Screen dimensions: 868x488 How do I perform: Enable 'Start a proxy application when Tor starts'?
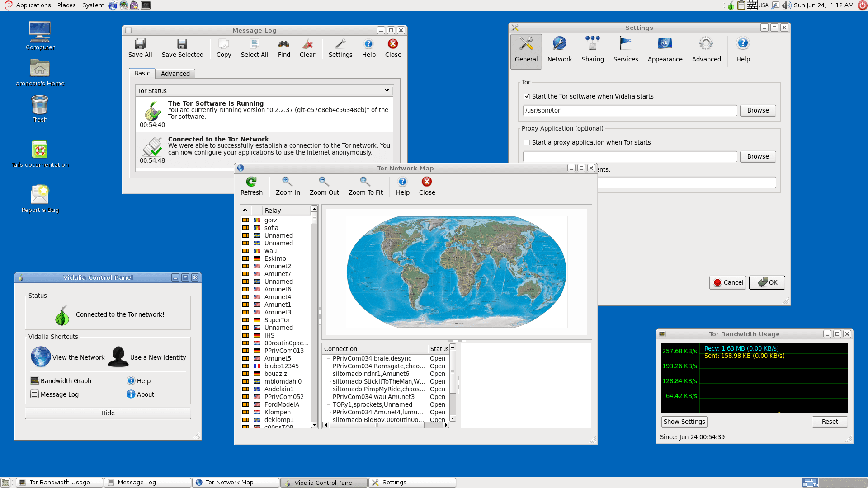[526, 142]
